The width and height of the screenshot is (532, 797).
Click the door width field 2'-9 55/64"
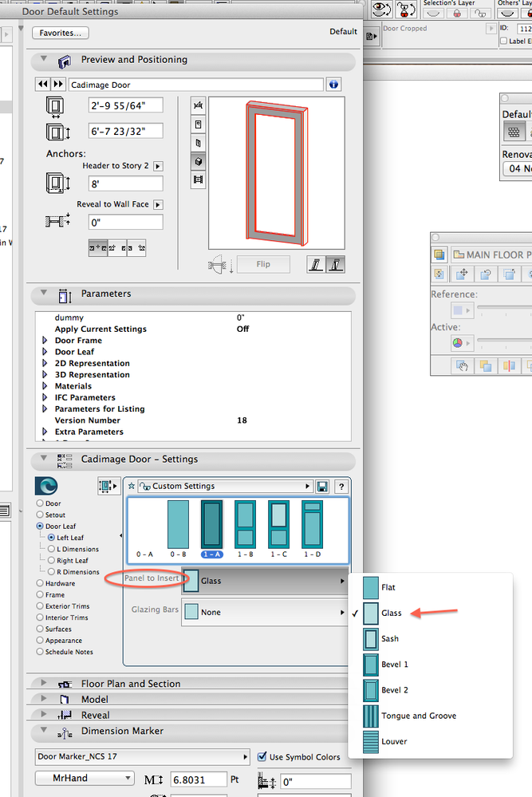point(125,106)
